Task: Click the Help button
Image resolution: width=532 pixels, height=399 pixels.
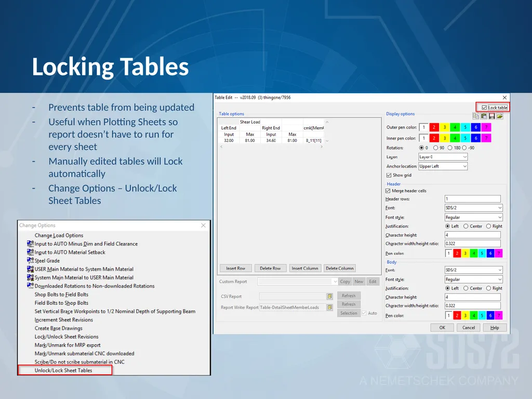Action: pyautogui.click(x=495, y=327)
